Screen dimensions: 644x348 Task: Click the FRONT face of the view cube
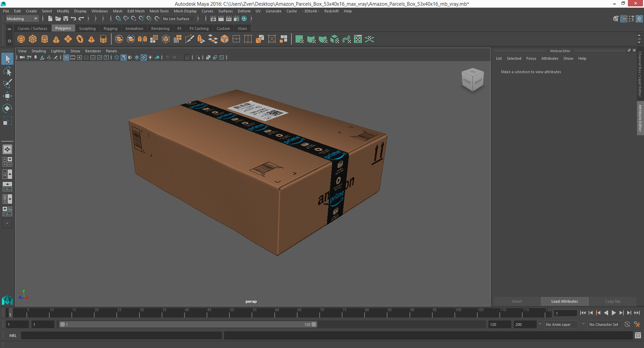[467, 81]
